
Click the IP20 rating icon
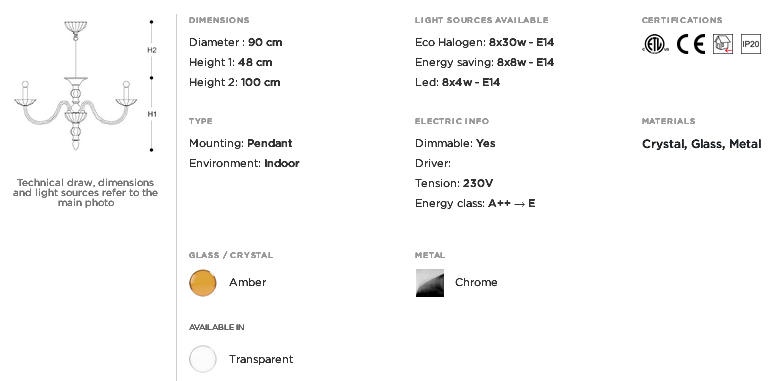pyautogui.click(x=751, y=44)
